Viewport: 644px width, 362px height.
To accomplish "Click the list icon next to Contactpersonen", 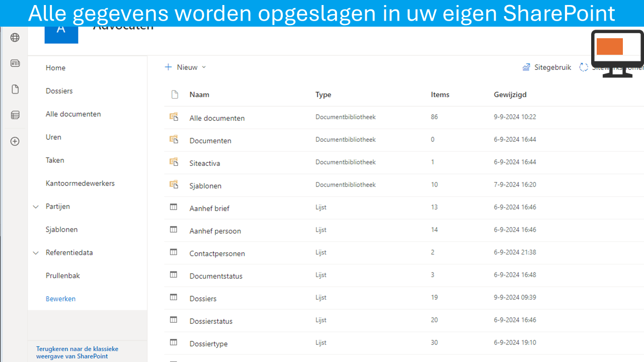I will click(174, 252).
